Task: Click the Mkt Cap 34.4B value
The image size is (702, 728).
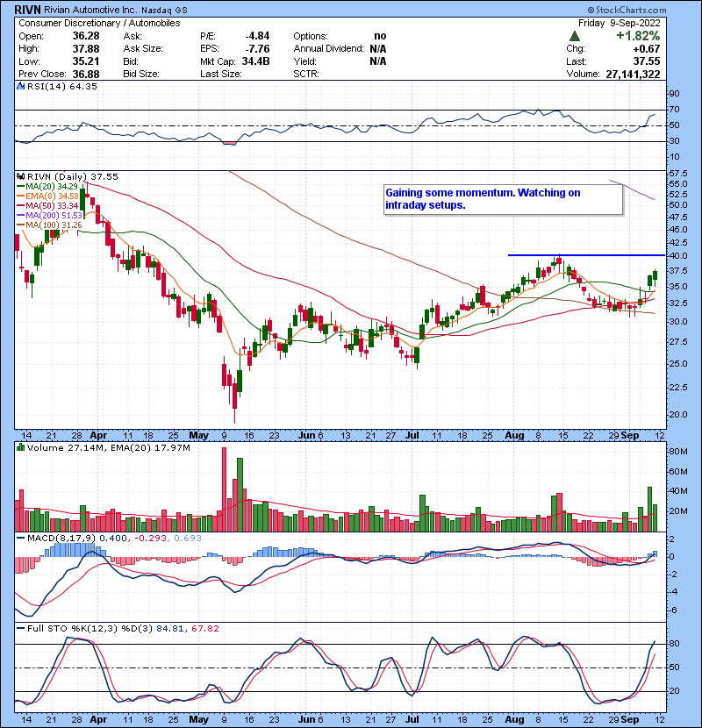Action: coord(255,61)
